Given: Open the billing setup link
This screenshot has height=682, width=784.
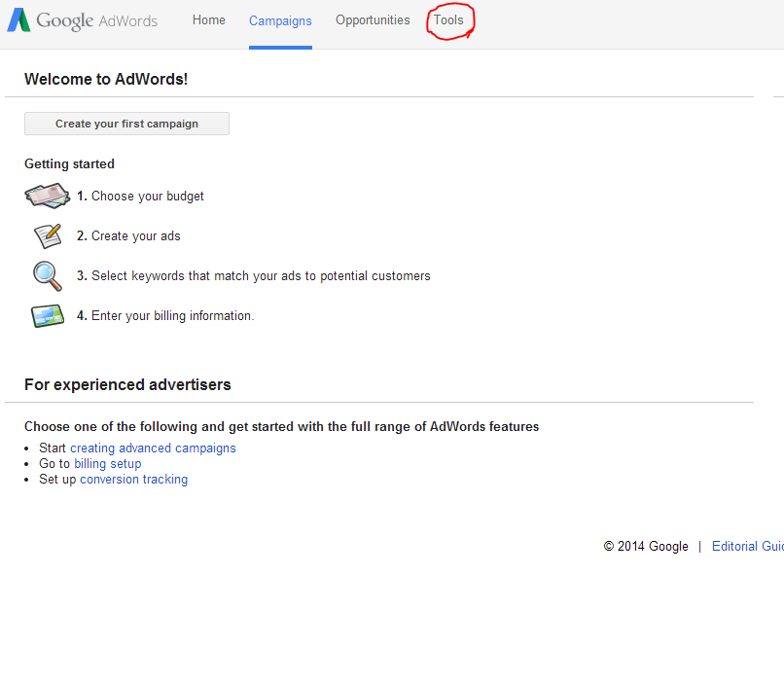Looking at the screenshot, I should tap(108, 464).
